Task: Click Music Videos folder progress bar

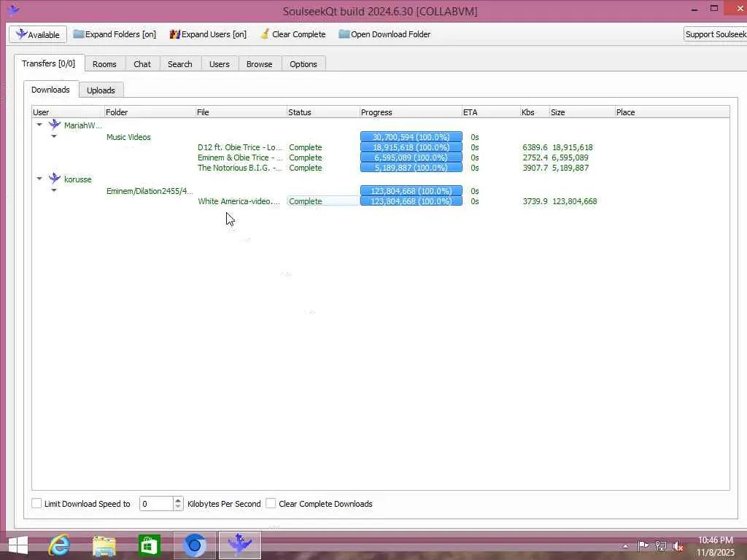Action: (411, 136)
